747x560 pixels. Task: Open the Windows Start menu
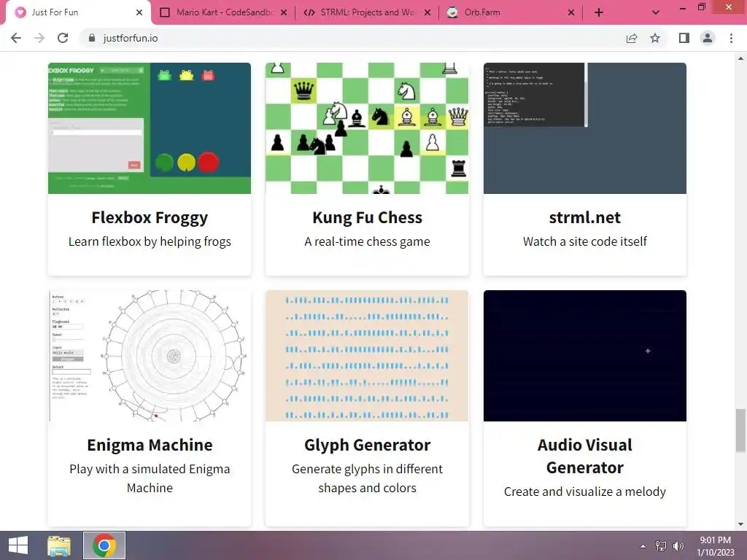point(18,545)
